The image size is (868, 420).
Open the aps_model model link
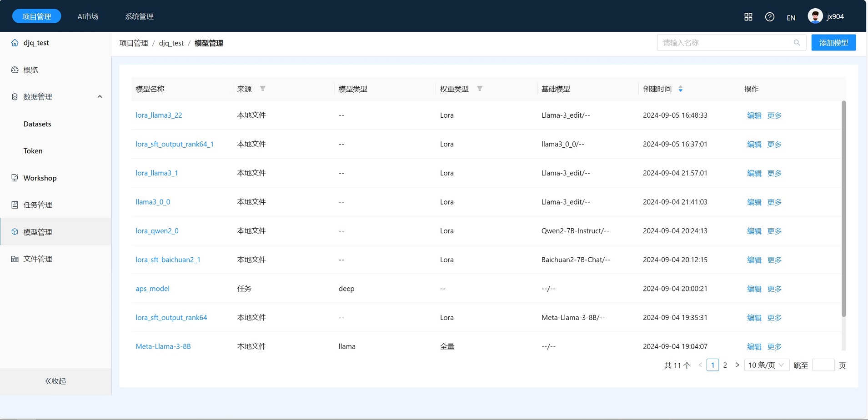click(x=152, y=289)
